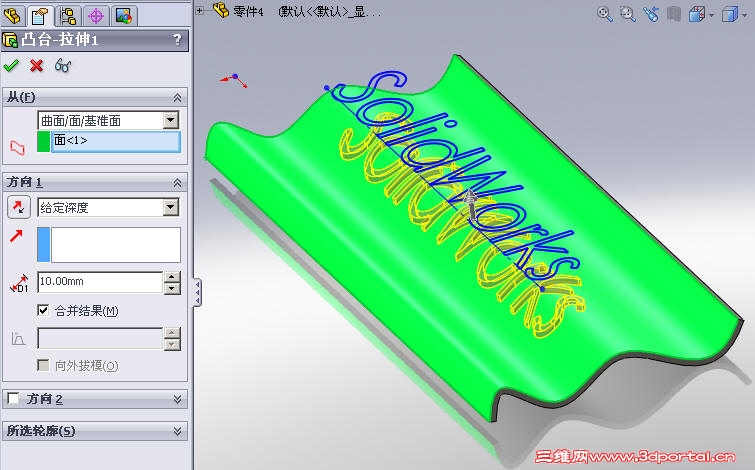Open the ConfigurationManager tab
The height and width of the screenshot is (470, 755).
point(68,16)
